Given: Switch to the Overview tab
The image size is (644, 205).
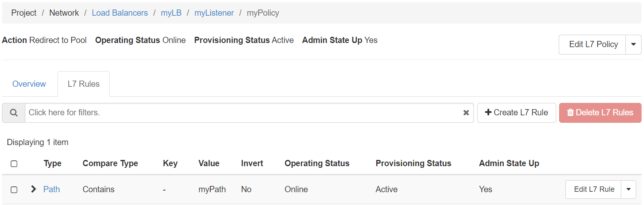Looking at the screenshot, I should [29, 84].
